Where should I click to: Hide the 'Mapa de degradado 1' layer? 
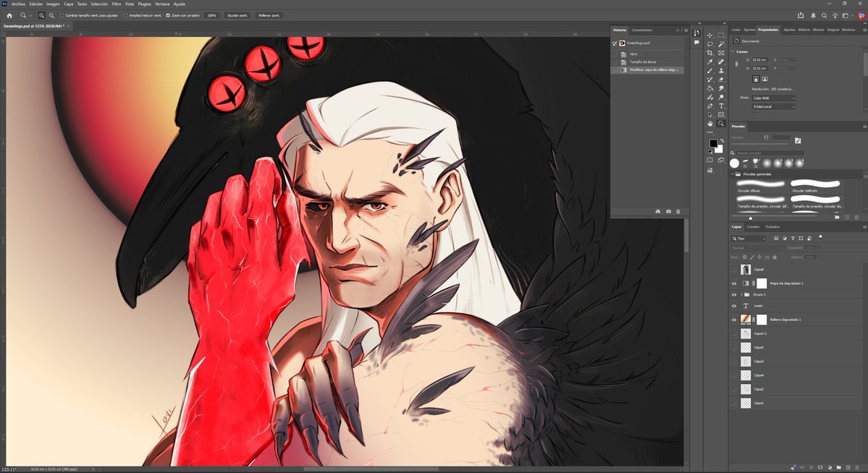coord(734,284)
